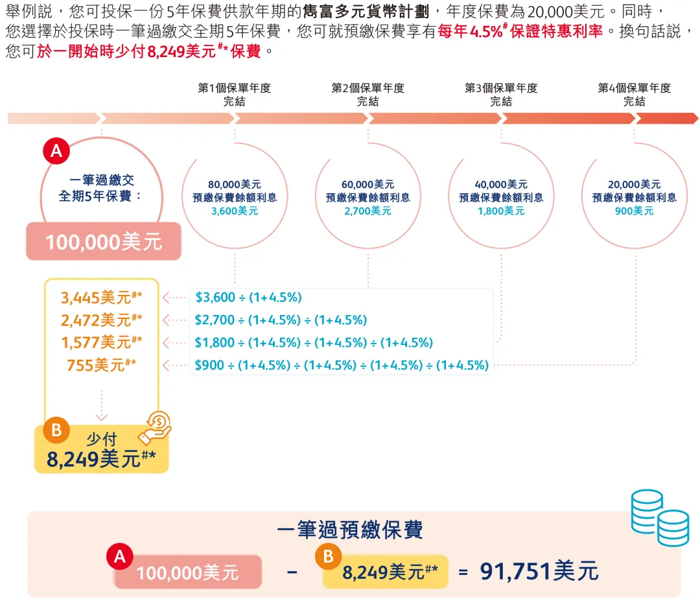Viewport: 700px width, 610px height.
Task: Click the 1,577美元 discounted value
Action: point(101,343)
